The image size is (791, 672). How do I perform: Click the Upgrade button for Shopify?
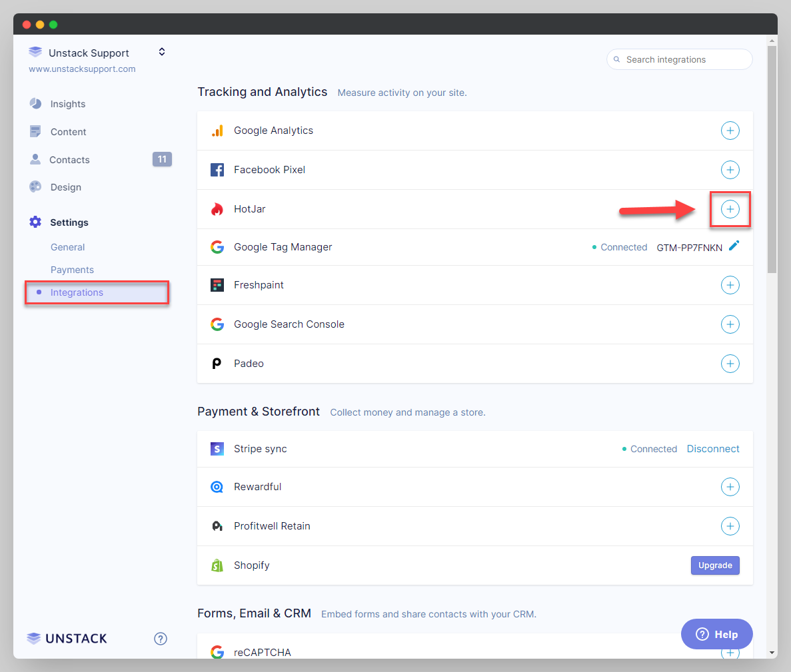pos(715,565)
